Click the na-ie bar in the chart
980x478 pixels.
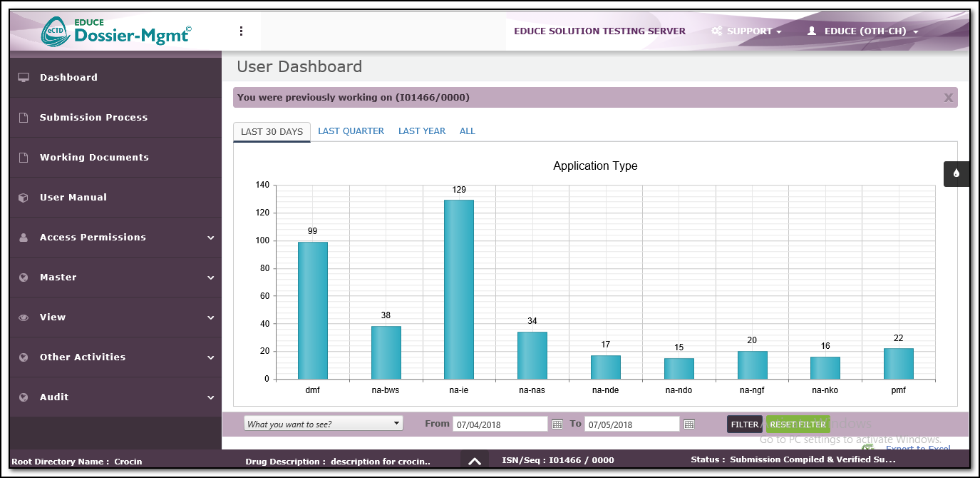click(458, 289)
